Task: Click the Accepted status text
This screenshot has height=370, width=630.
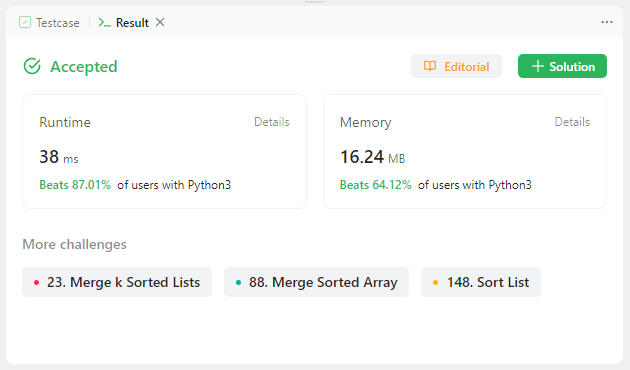Action: point(84,67)
